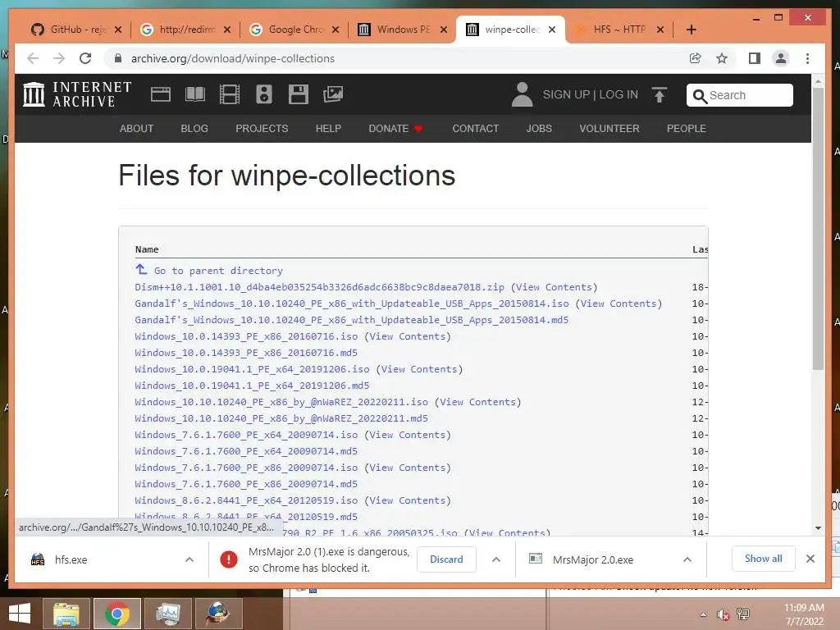Switch to the HFS ~ HTTP tab
The height and width of the screenshot is (630, 840).
(x=619, y=30)
